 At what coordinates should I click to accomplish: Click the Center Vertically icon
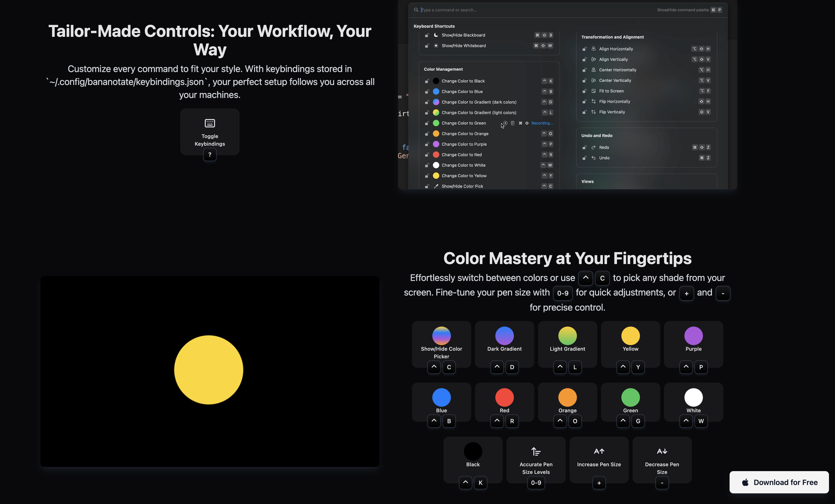pyautogui.click(x=593, y=80)
